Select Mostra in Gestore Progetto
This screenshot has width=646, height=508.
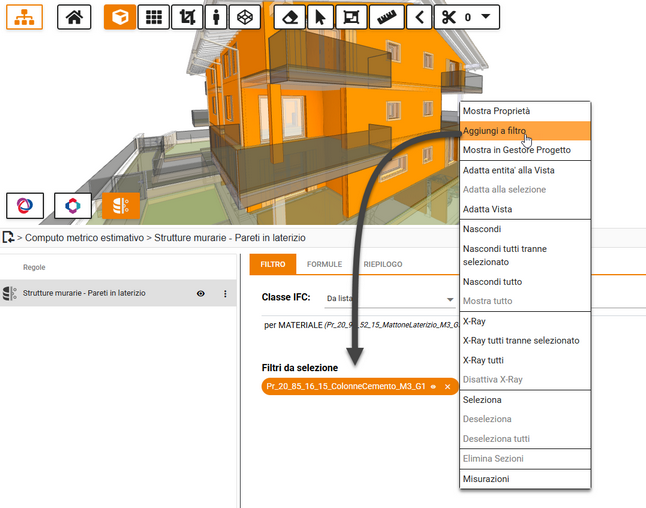pyautogui.click(x=525, y=150)
